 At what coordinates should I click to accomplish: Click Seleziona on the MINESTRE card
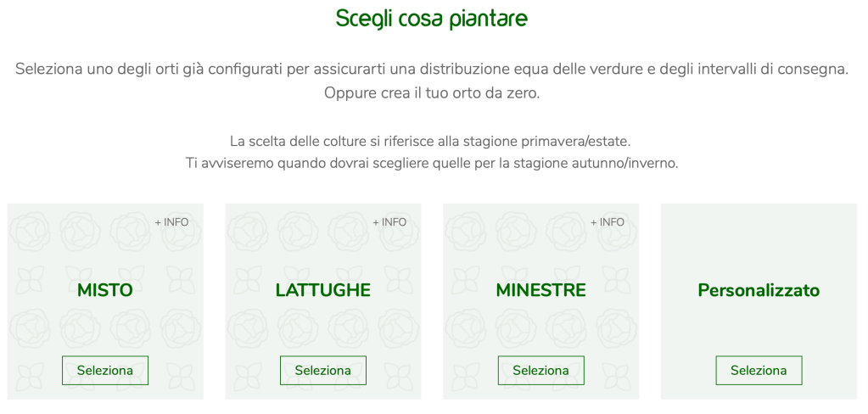pyautogui.click(x=540, y=371)
